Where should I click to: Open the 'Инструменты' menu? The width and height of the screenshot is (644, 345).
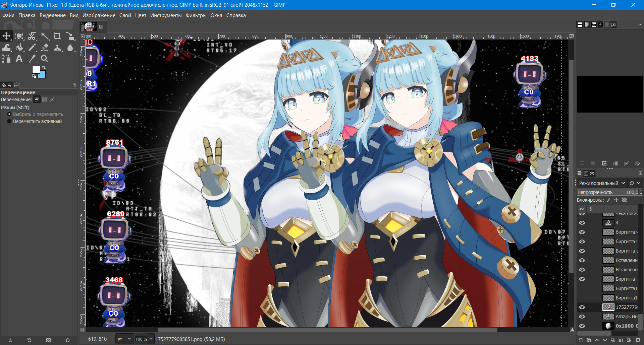166,15
